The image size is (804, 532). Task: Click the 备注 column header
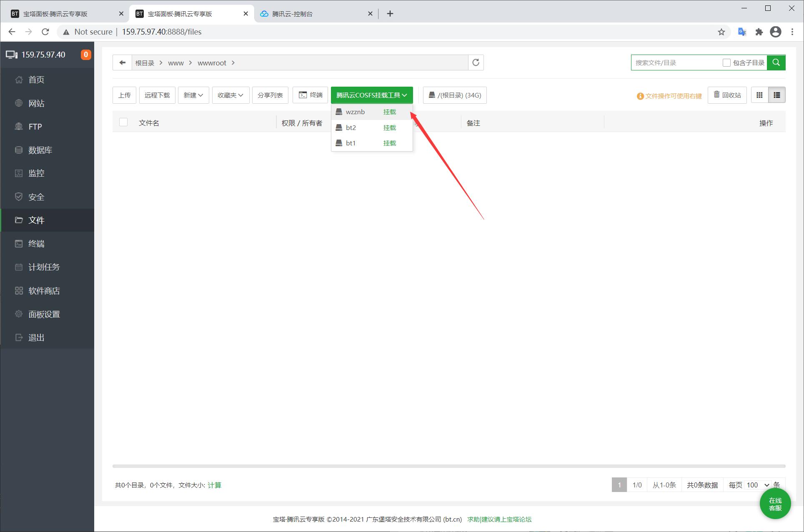tap(473, 123)
